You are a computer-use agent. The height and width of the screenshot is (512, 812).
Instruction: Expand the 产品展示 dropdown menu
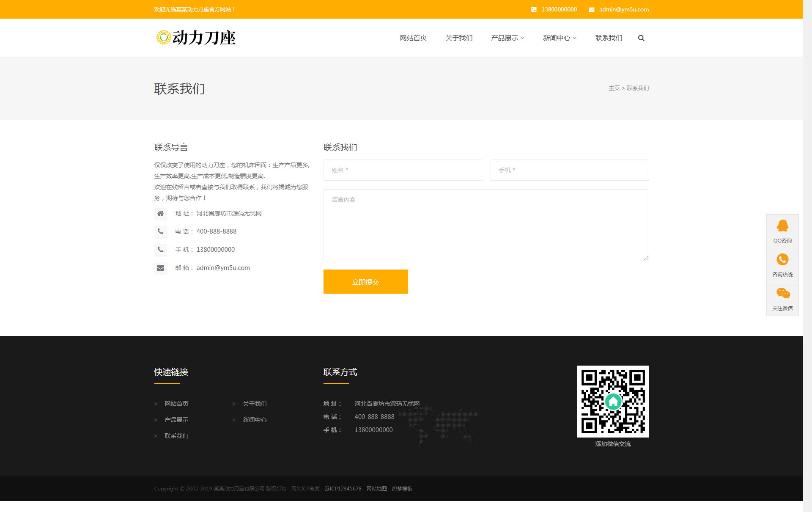coord(507,38)
